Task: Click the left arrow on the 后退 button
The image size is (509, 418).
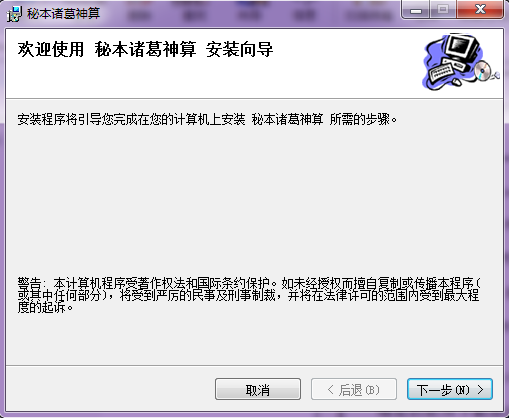Action: [x=330, y=389]
